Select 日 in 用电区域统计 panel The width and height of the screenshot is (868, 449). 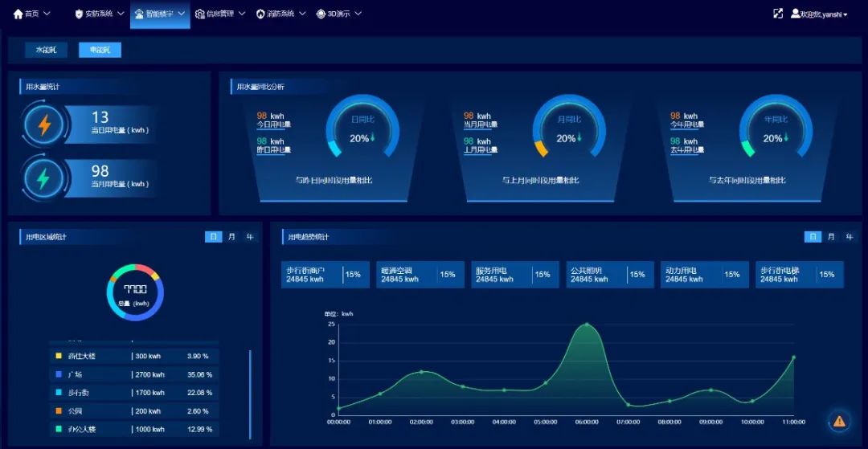click(214, 237)
